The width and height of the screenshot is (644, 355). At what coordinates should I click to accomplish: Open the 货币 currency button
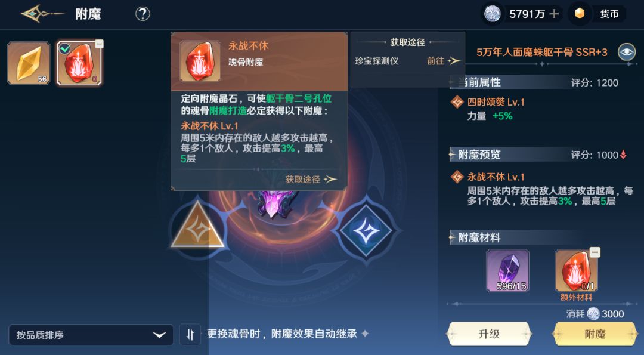598,14
